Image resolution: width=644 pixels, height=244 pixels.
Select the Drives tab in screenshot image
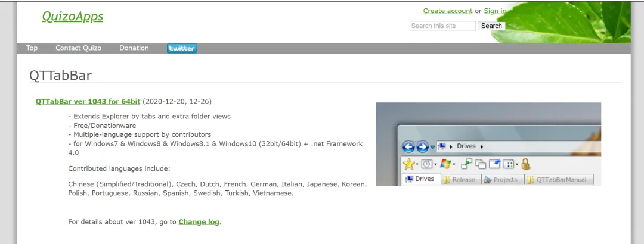click(420, 179)
